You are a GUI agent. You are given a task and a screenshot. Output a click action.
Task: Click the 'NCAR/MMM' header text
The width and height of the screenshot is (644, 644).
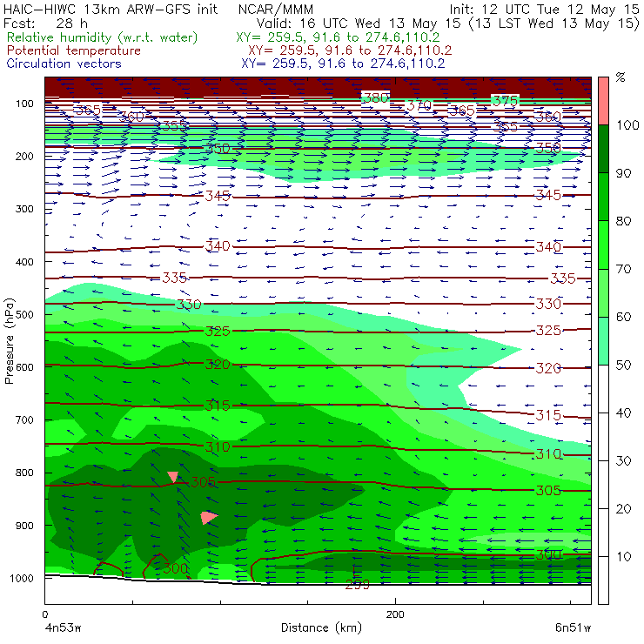(276, 9)
